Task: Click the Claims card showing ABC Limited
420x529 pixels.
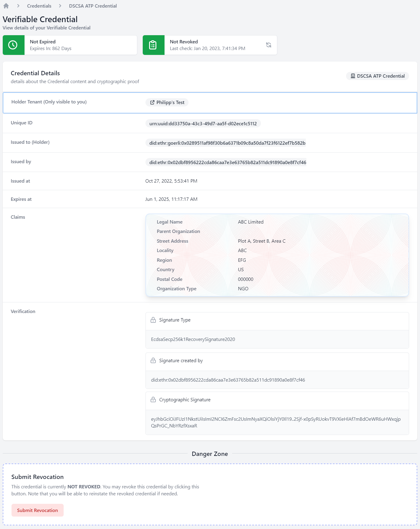Action: point(277,255)
